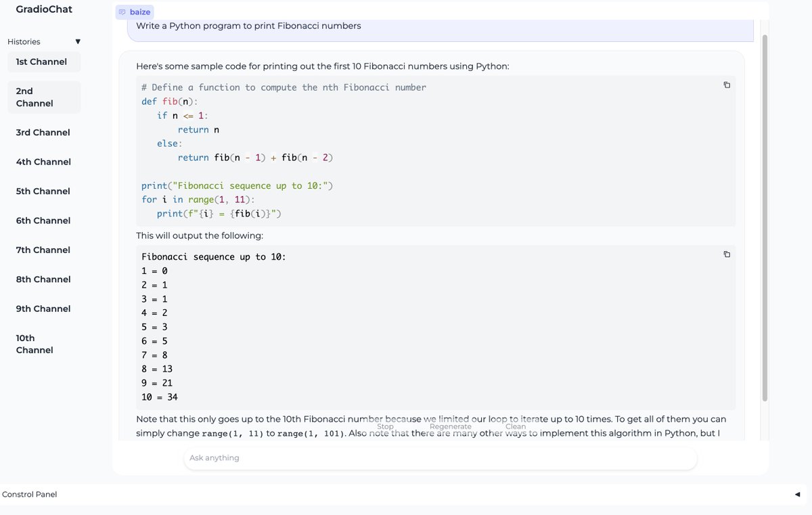Viewport: 812px width, 515px height.
Task: Select the 6th Channel
Action: pyautogui.click(x=44, y=221)
